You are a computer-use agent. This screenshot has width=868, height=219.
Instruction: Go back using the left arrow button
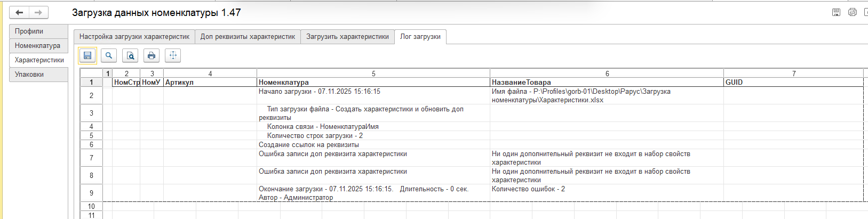[x=19, y=12]
